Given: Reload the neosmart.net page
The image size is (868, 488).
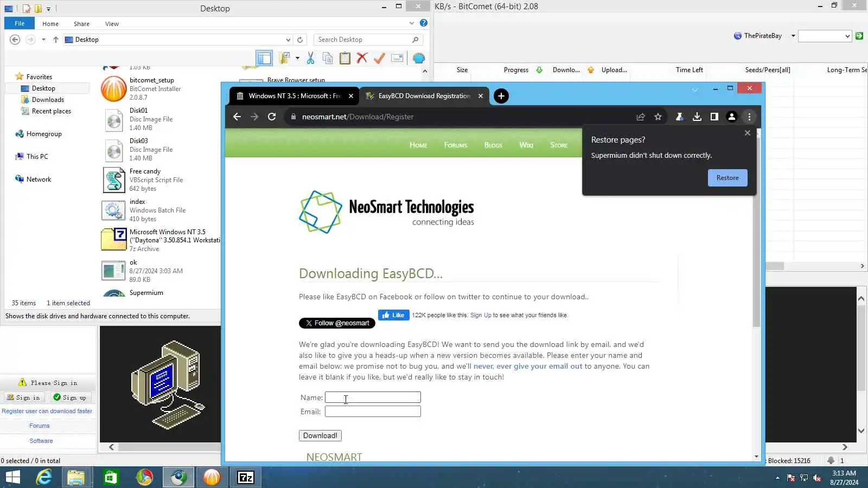Looking at the screenshot, I should pyautogui.click(x=272, y=117).
